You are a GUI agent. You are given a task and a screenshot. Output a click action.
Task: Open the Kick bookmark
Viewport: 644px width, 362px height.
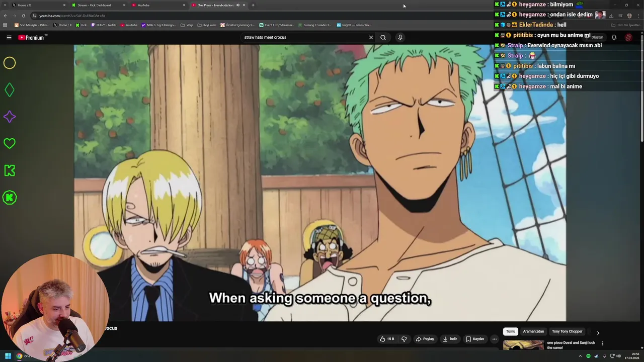(x=82, y=25)
